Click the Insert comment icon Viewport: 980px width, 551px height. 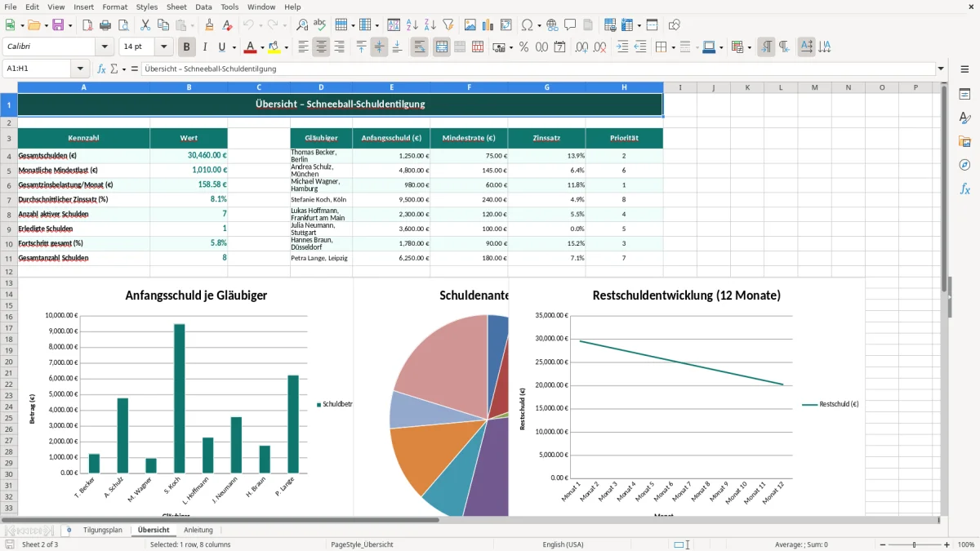point(570,25)
